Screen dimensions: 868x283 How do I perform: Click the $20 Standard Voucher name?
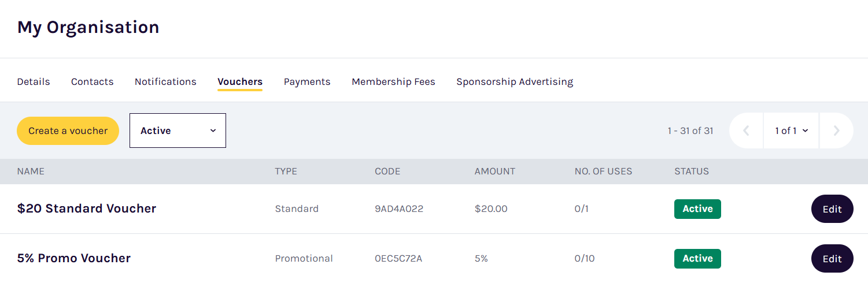point(87,208)
